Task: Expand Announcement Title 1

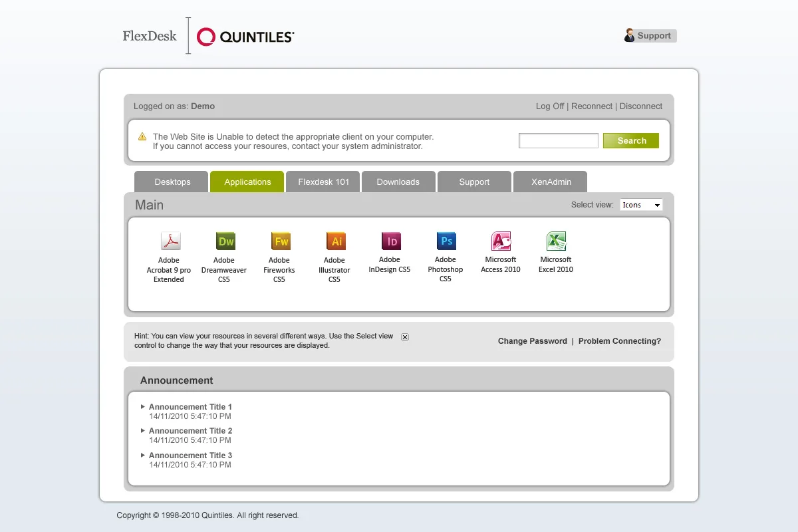Action: click(143, 406)
